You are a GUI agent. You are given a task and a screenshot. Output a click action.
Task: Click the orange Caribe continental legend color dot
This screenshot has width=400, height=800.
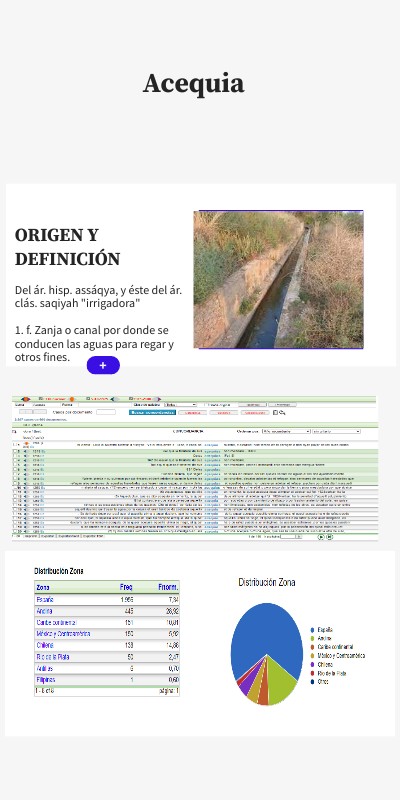312,647
